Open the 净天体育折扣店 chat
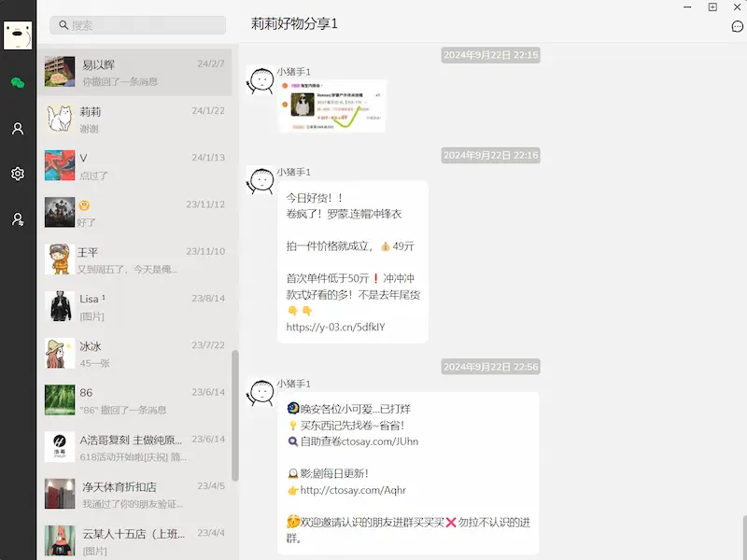This screenshot has height=560, width=747. click(x=135, y=493)
